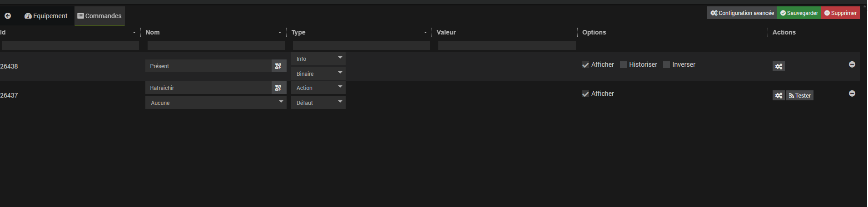Remove the Présent command with minus icon
Image resolution: width=868 pixels, height=207 pixels.
[x=852, y=64]
